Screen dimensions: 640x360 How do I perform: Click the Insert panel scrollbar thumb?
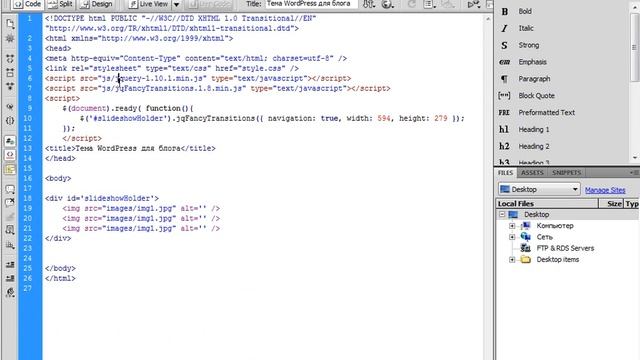point(635,47)
